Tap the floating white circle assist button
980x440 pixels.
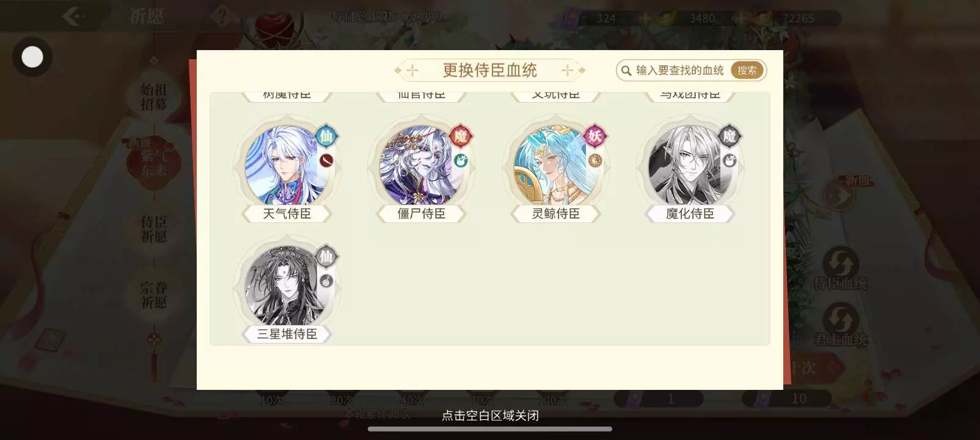coord(32,57)
